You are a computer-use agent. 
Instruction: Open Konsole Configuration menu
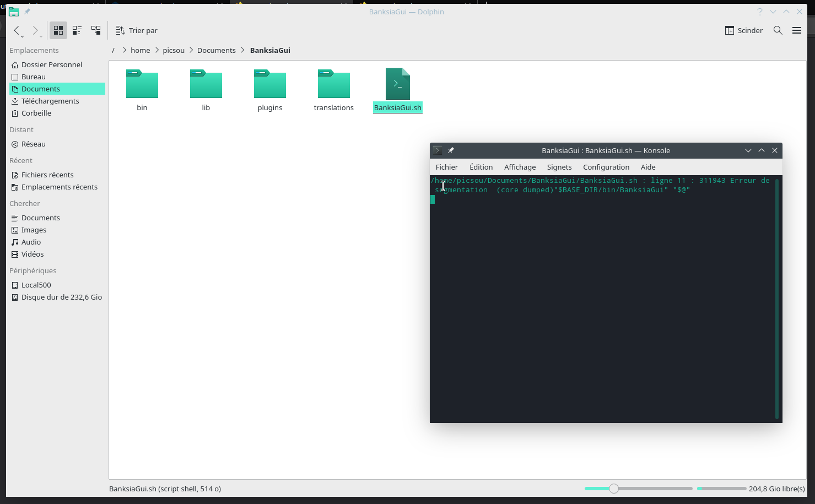(606, 167)
